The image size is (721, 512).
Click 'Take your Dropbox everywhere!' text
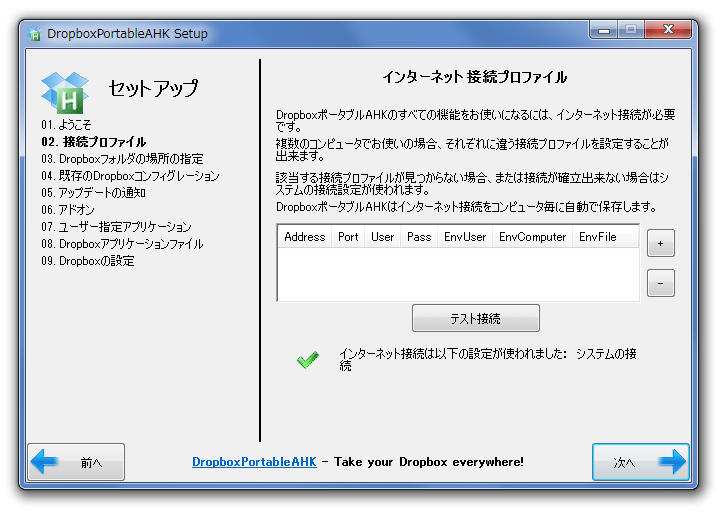pyautogui.click(x=429, y=462)
